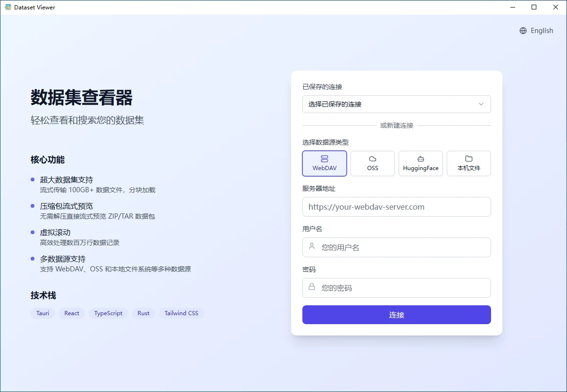
Task: Focus the 服务器地址 server URL field
Action: (x=396, y=207)
